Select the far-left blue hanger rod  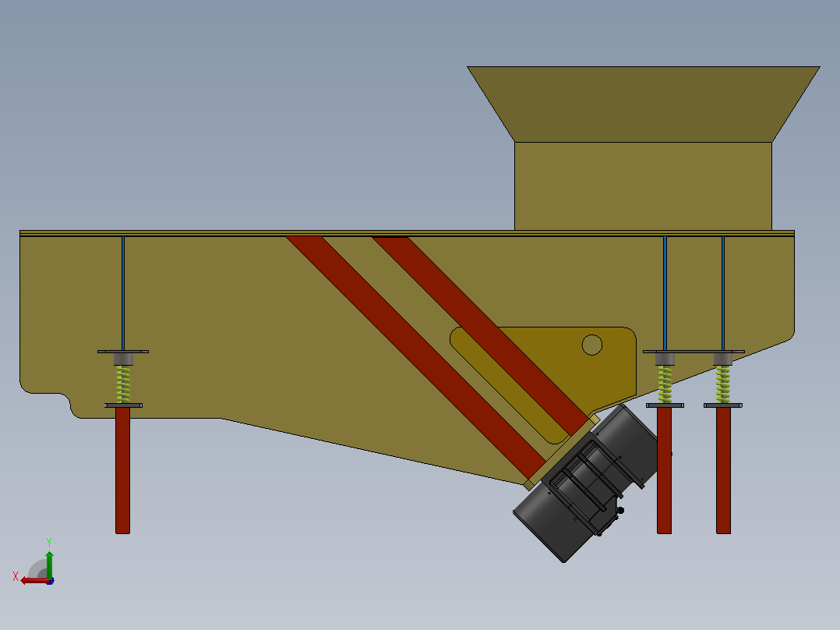(123, 293)
